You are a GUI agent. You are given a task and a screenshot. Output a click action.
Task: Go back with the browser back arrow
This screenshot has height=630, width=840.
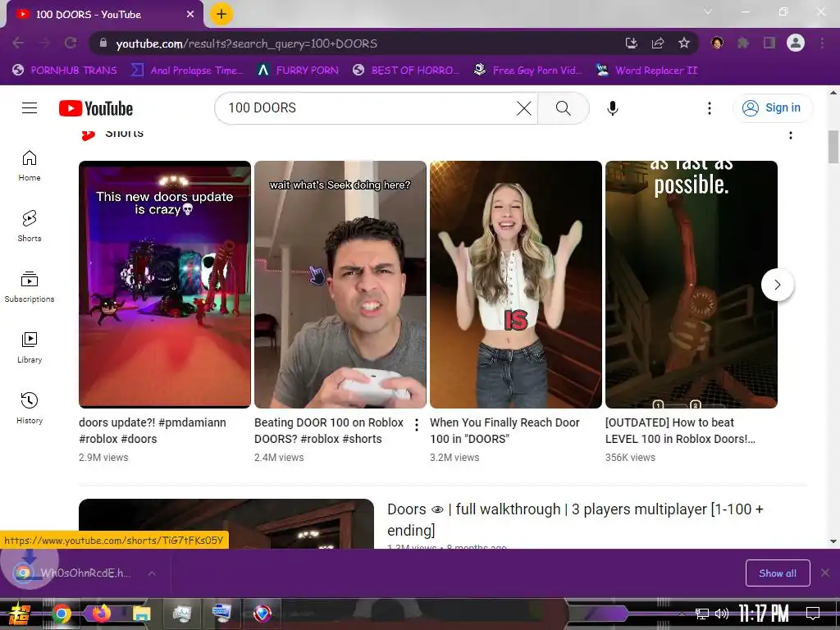point(18,43)
